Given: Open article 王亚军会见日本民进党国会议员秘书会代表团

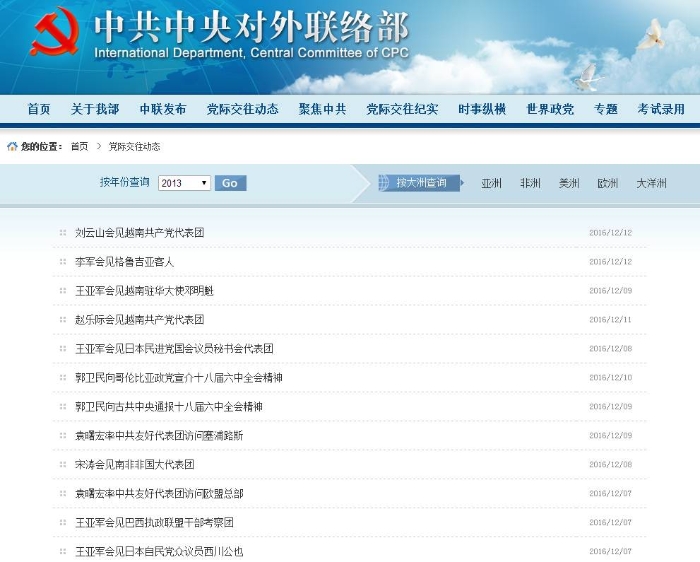Looking at the screenshot, I should pyautogui.click(x=174, y=349).
